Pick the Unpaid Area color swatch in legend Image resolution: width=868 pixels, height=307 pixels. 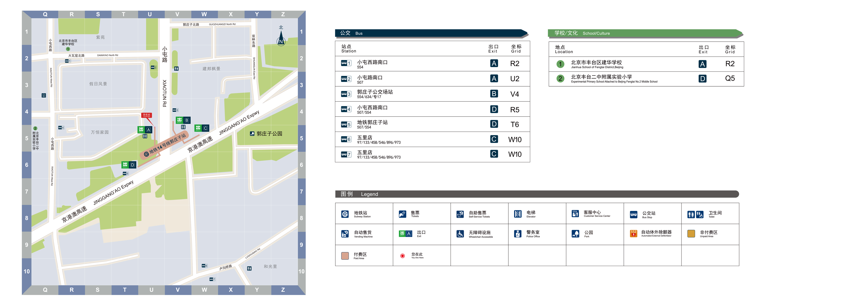click(691, 234)
